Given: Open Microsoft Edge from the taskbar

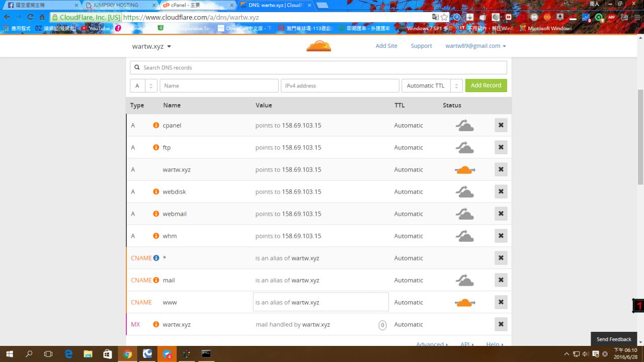Looking at the screenshot, I should (68, 354).
